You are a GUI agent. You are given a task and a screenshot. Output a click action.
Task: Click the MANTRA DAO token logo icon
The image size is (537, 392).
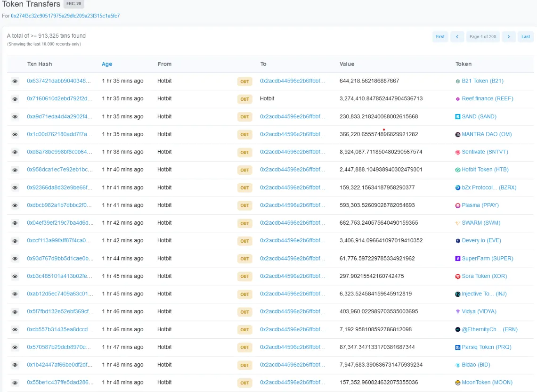457,135
